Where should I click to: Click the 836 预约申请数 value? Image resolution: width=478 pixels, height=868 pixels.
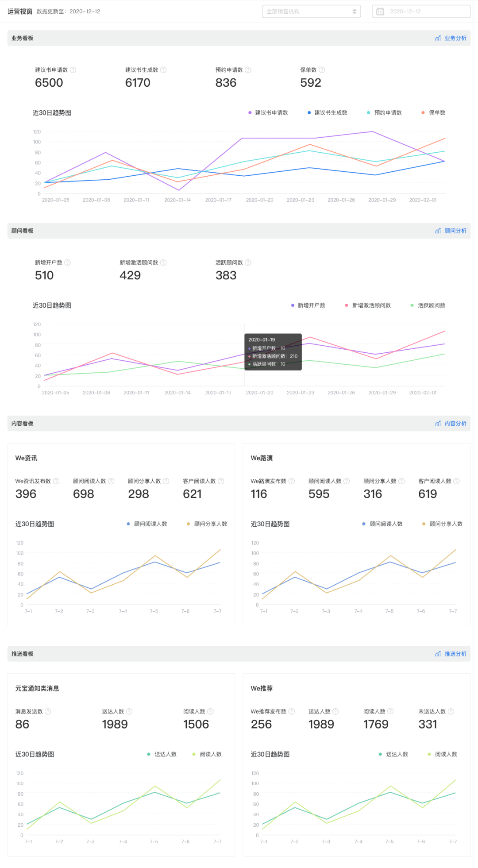click(226, 83)
